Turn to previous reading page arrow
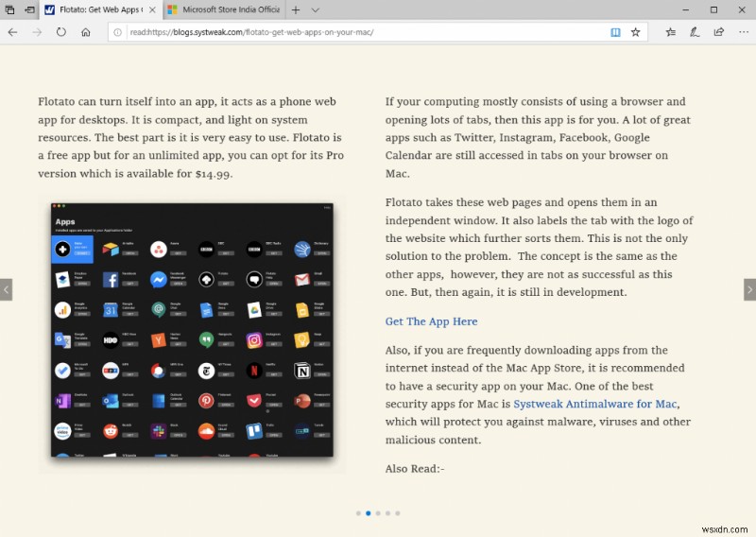This screenshot has height=537, width=756. [6, 289]
